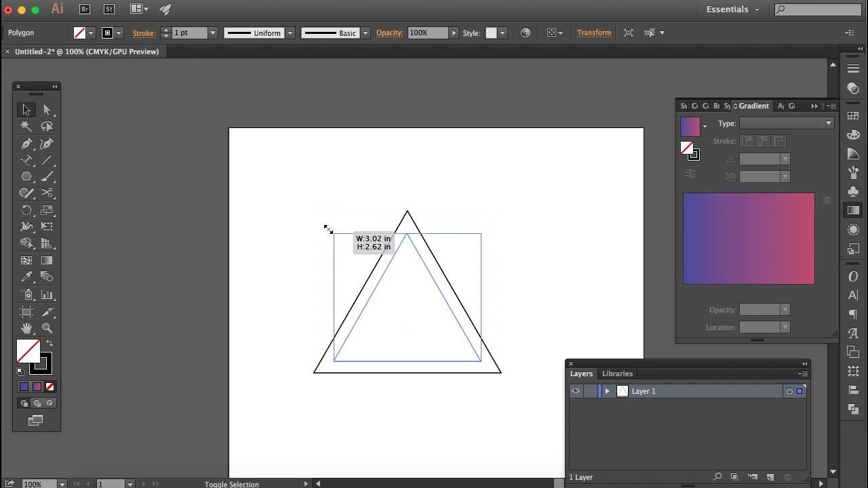Click the Stroke label link

[144, 33]
